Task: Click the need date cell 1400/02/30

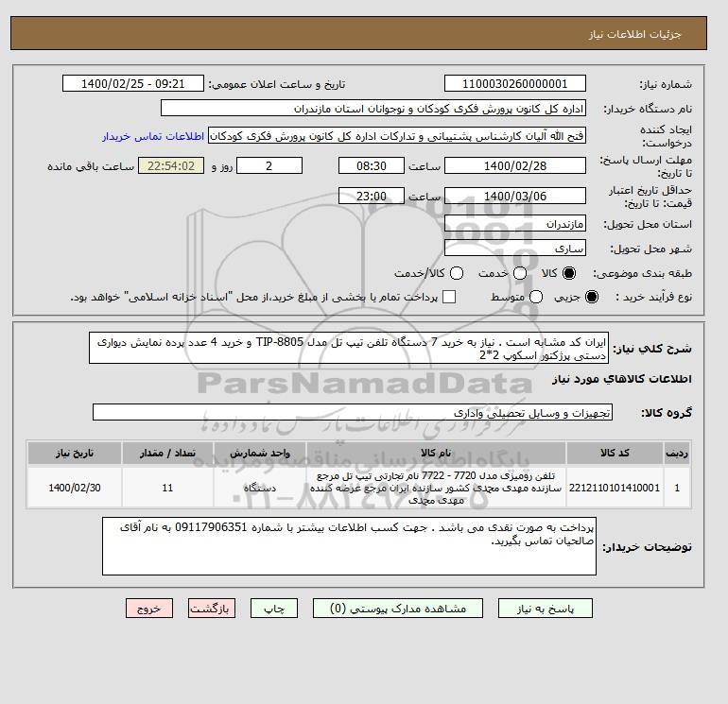Action: point(75,488)
